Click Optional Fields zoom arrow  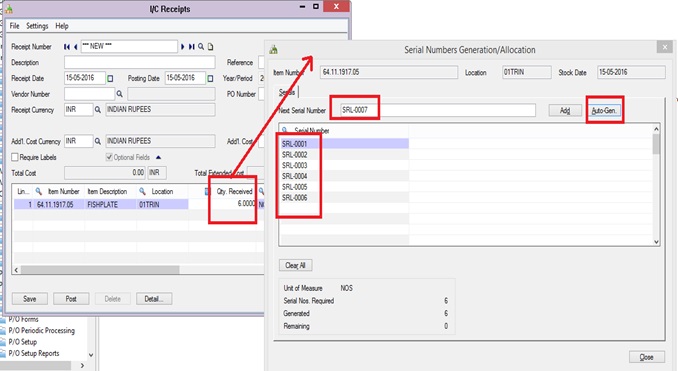(158, 157)
